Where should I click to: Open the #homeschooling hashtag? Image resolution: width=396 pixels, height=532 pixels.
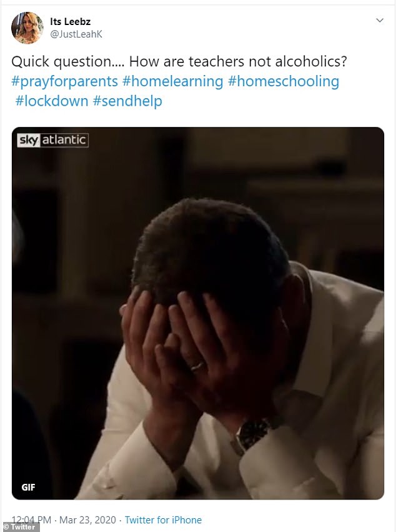[x=284, y=81]
